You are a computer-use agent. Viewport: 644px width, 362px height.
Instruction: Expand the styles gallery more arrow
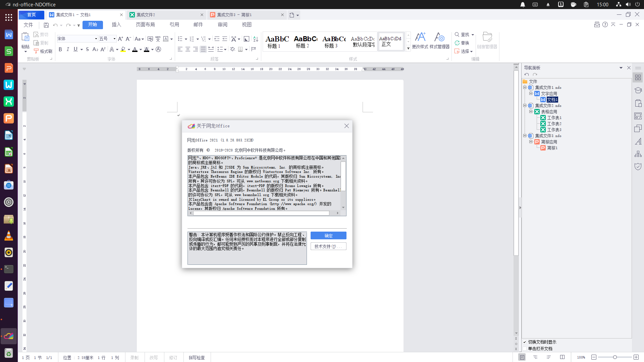pyautogui.click(x=408, y=48)
